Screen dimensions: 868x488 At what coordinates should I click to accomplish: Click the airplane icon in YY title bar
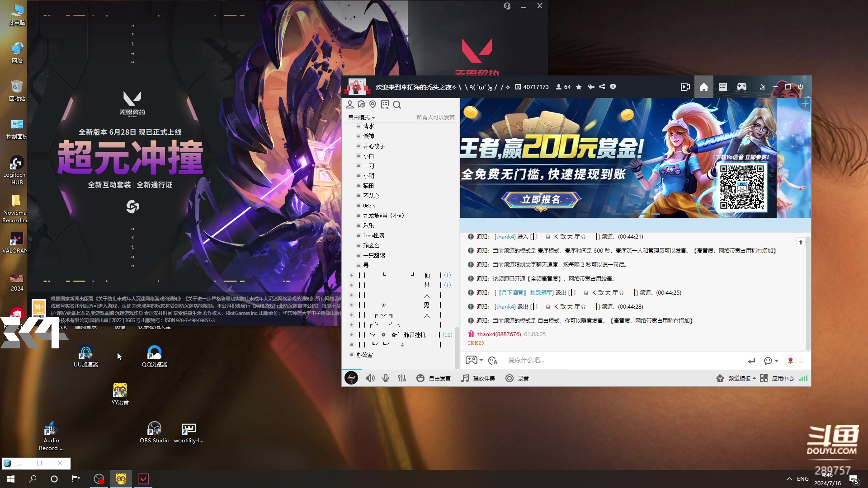[x=591, y=87]
